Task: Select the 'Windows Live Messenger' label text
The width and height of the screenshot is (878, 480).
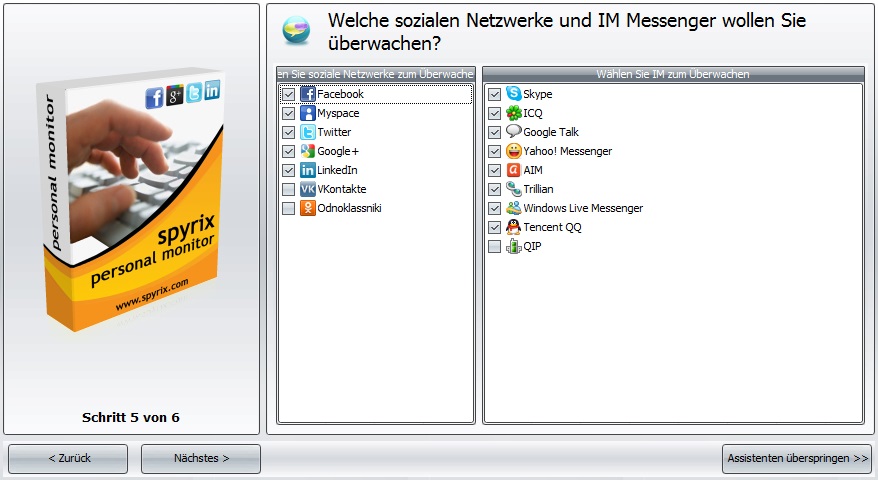Action: click(583, 208)
